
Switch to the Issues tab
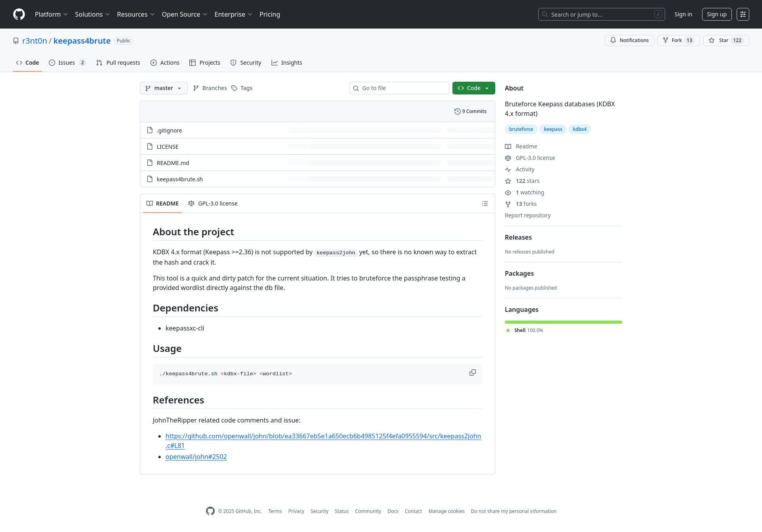coord(67,63)
